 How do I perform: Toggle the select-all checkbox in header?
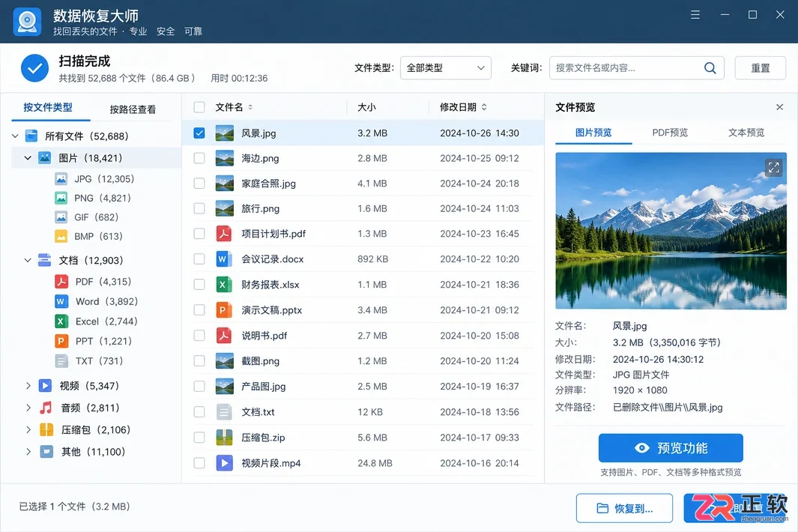[x=199, y=107]
